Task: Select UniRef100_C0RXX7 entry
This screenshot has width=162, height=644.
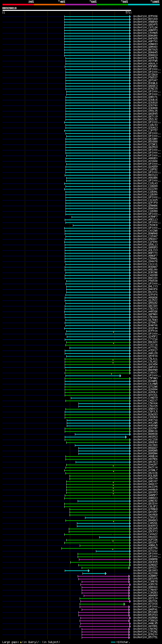Action: pyautogui.click(x=145, y=373)
